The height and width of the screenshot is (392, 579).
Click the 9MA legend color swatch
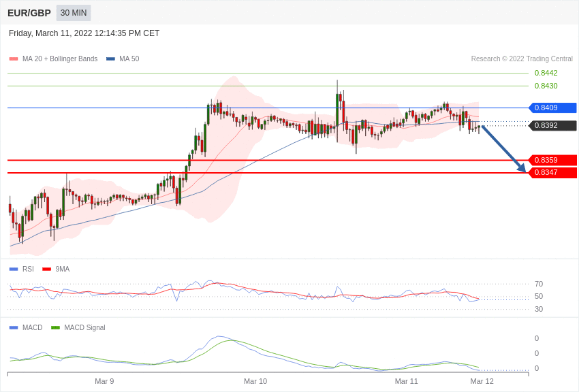point(47,269)
